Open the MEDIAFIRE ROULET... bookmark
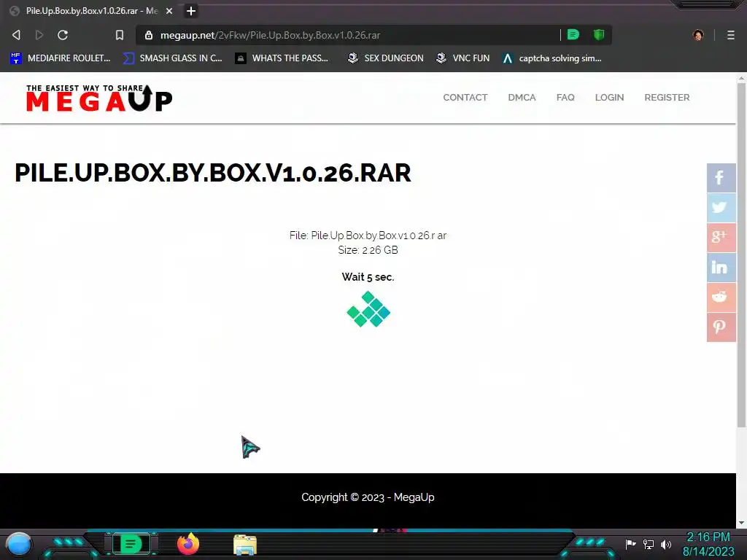Image resolution: width=747 pixels, height=560 pixels. 60,58
